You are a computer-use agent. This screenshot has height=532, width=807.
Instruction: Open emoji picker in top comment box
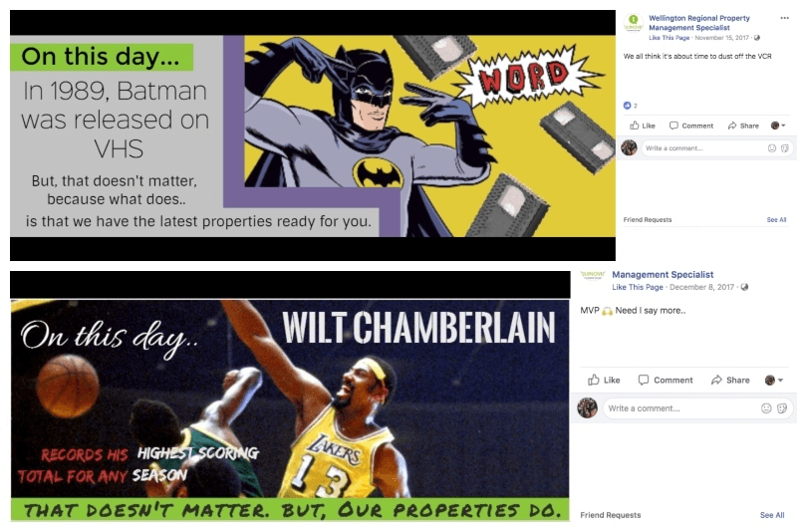coord(771,148)
